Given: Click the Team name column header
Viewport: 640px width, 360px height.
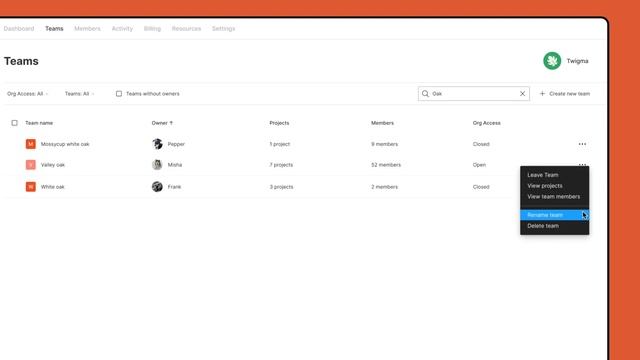Looking at the screenshot, I should 39,122.
